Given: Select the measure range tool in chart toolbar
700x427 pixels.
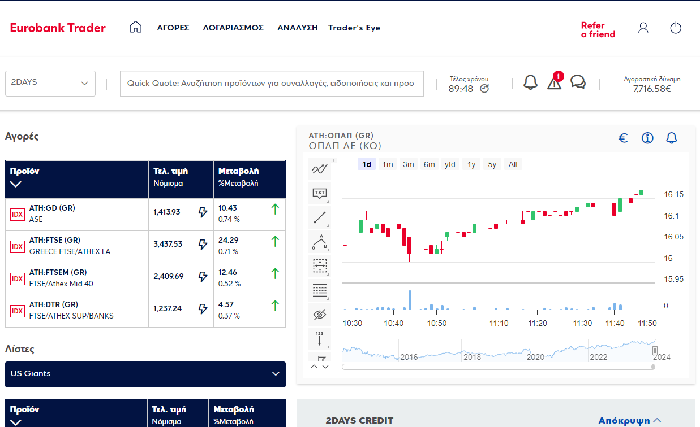Looking at the screenshot, I should 320,266.
